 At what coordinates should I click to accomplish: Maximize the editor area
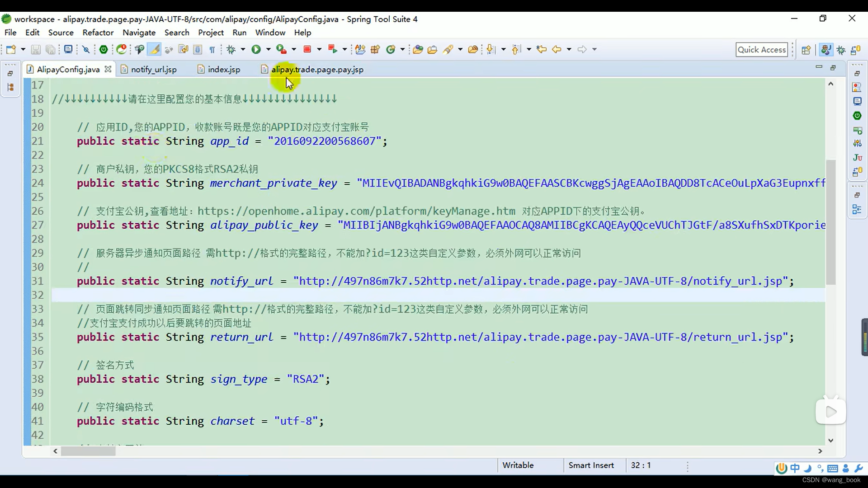click(833, 68)
